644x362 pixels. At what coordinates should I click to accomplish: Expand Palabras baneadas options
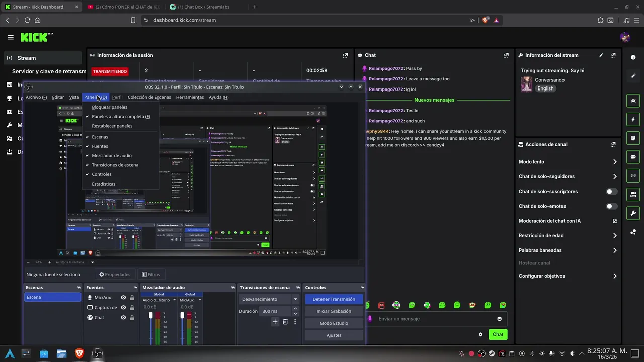615,250
